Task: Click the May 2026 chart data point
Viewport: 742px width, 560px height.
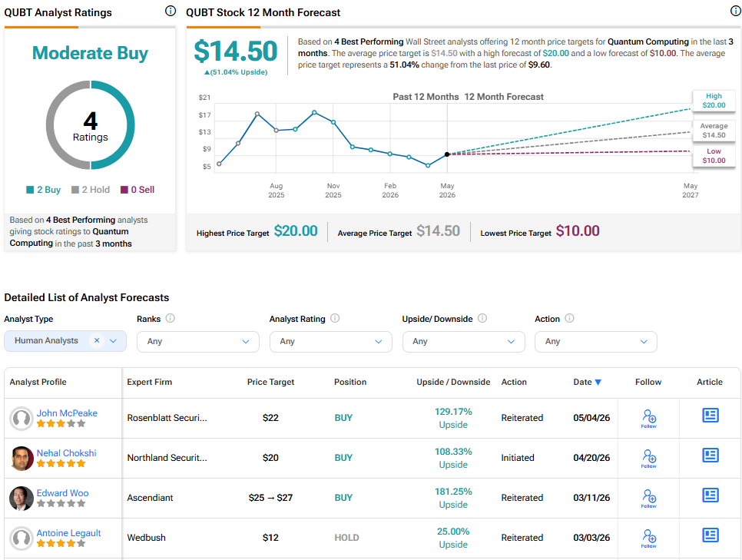Action: pyautogui.click(x=447, y=154)
